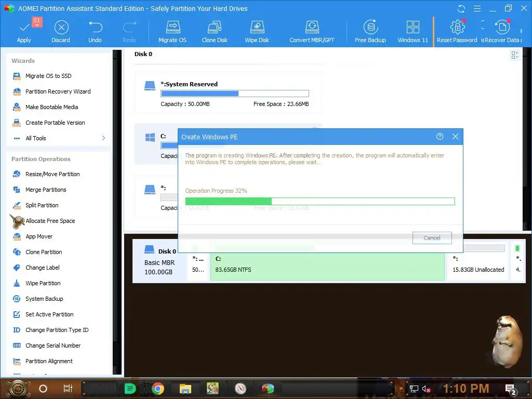Click the Operation Progress bar
This screenshot has height=399, width=532.
[x=320, y=202]
